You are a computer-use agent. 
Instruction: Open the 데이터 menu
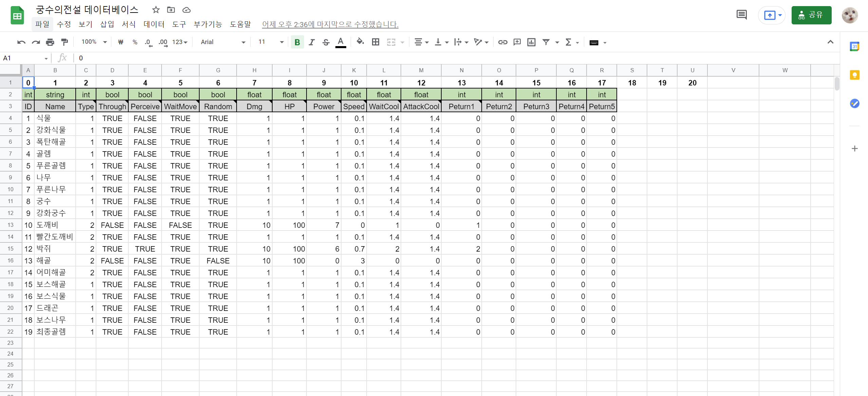point(154,24)
